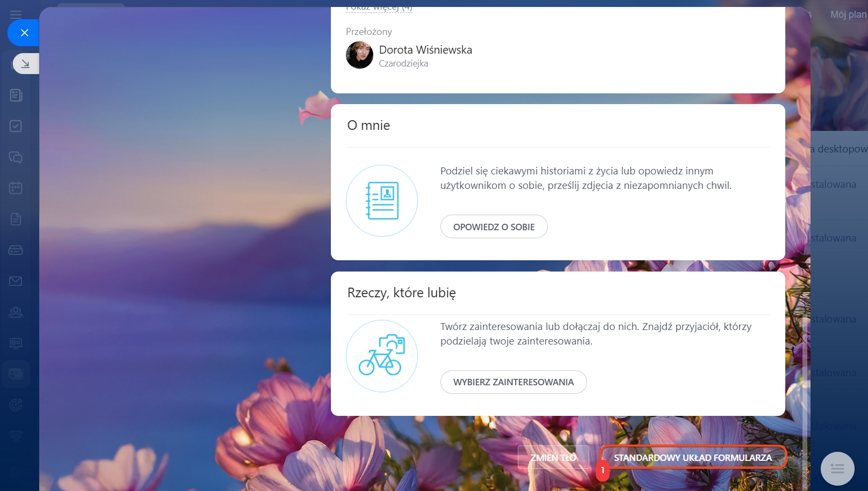This screenshot has height=491, width=868.
Task: Click the ZMIEŃ TŁO button
Action: [553, 458]
